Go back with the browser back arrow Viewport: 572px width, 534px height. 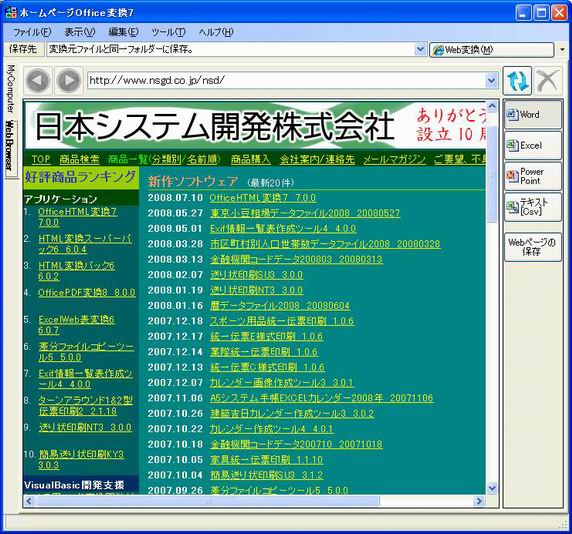[38, 81]
